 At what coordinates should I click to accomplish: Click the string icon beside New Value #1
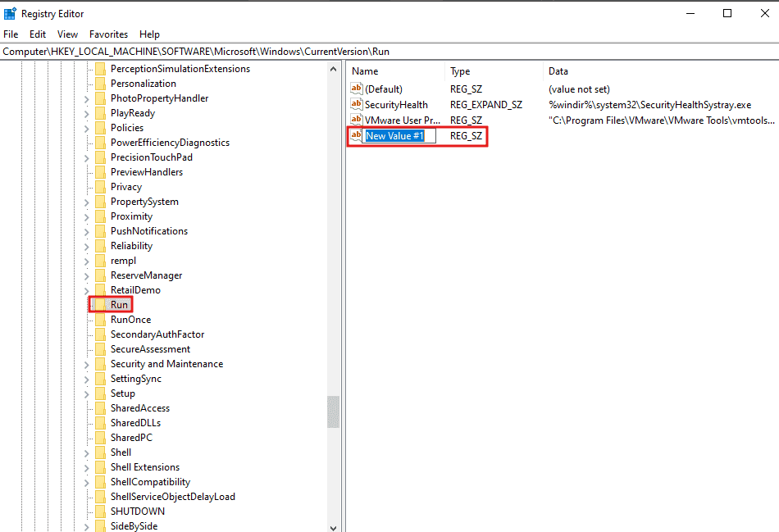tap(356, 135)
